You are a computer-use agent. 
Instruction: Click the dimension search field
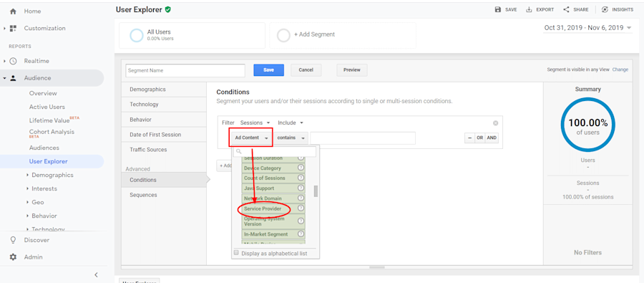275,152
